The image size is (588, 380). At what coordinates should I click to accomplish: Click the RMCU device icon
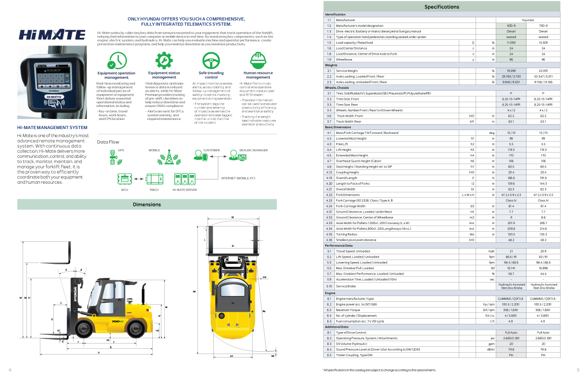(x=154, y=180)
